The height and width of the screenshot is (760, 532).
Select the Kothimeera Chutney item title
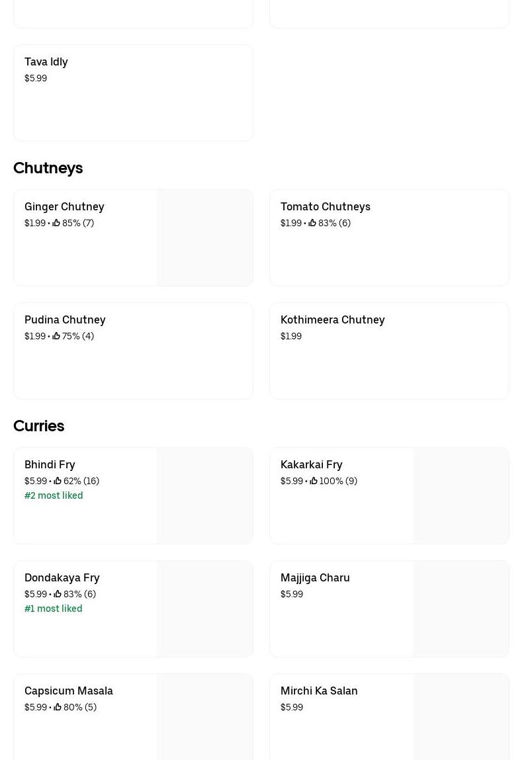click(x=332, y=319)
